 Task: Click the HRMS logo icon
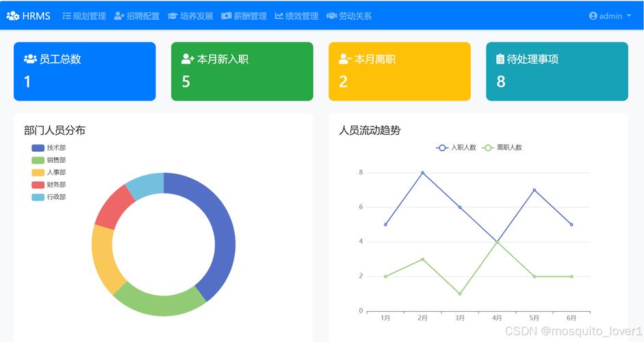[13, 16]
